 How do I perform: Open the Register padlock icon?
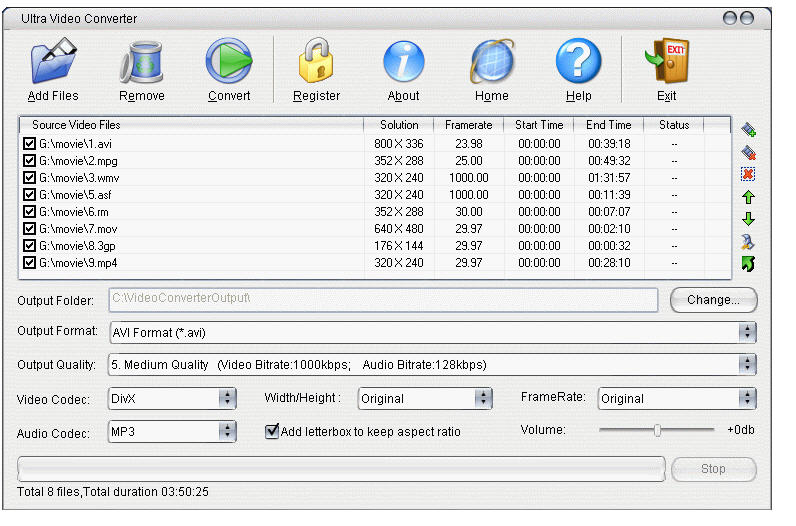coord(316,61)
